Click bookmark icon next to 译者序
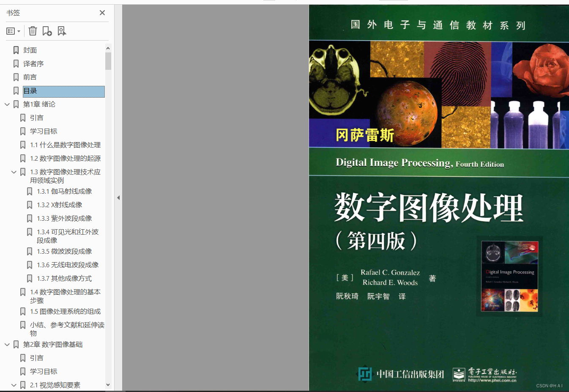The width and height of the screenshot is (569, 392). 16,64
